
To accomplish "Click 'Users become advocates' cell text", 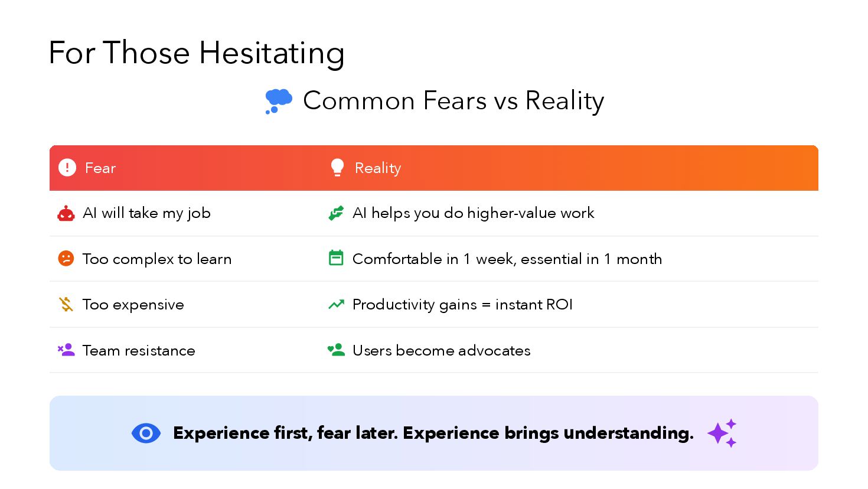I will coord(441,350).
